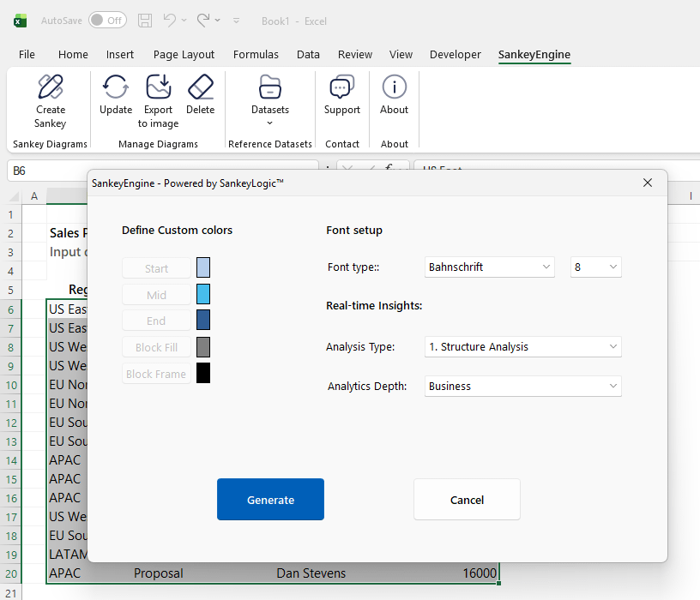Click the About info icon
Screen dimensions: 700x600
point(395,87)
